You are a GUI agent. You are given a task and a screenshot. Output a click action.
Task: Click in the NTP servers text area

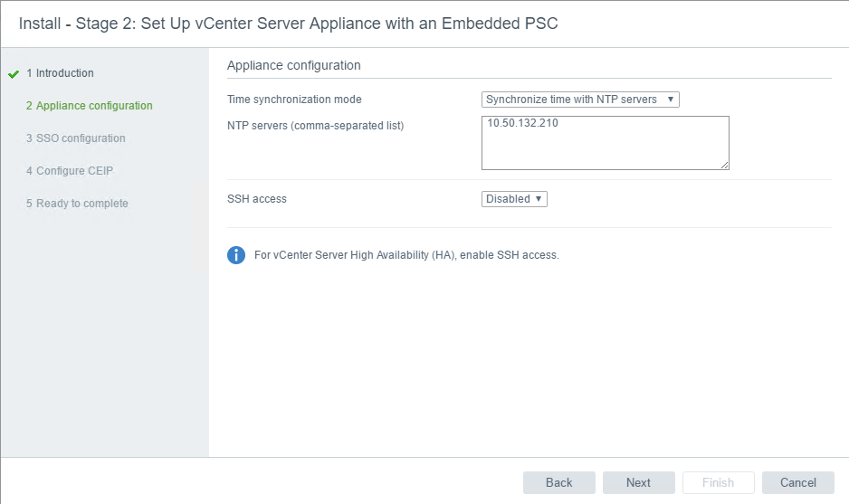(x=605, y=143)
